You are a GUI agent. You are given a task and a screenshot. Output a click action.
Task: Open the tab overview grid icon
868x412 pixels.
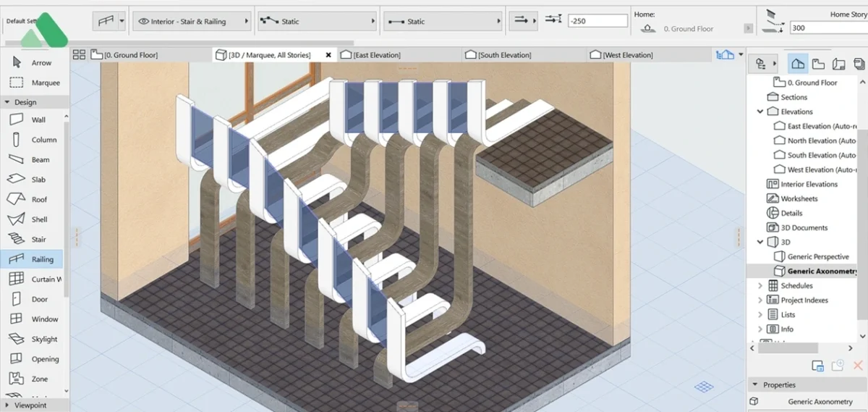79,55
